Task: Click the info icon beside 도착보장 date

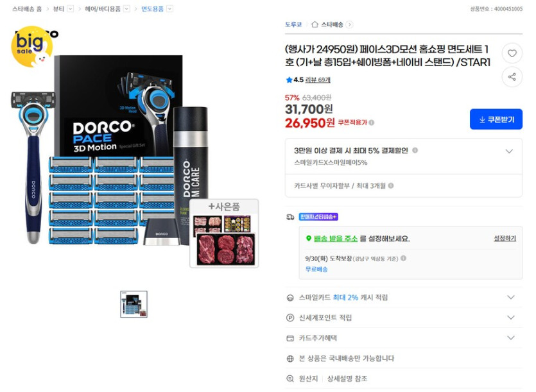Action: coord(404,257)
